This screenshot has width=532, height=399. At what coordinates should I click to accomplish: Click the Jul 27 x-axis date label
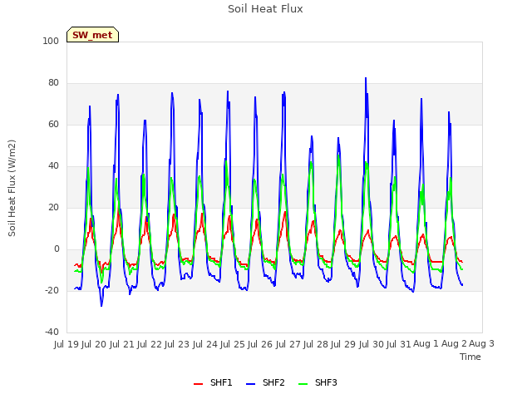[288, 344]
